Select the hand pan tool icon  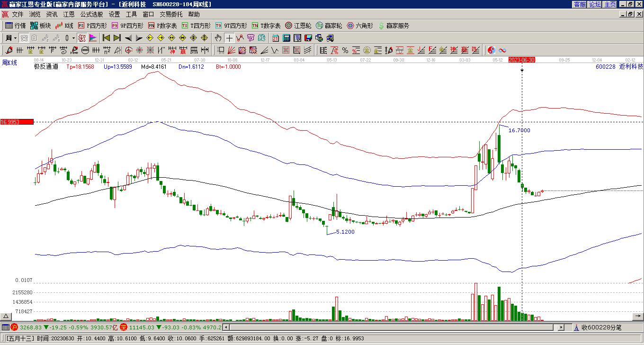tap(218, 38)
